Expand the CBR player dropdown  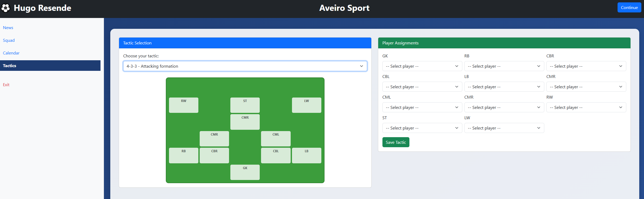coord(586,66)
